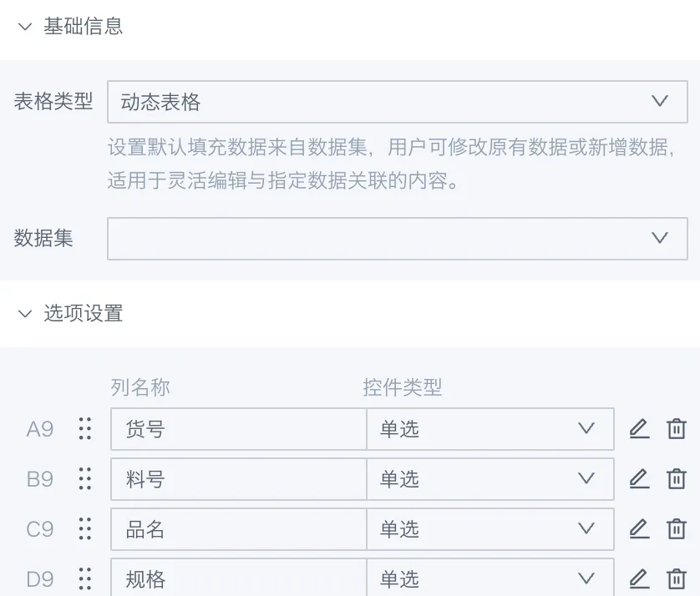Click the drag handle of row C9
This screenshot has height=596, width=700.
tap(84, 529)
